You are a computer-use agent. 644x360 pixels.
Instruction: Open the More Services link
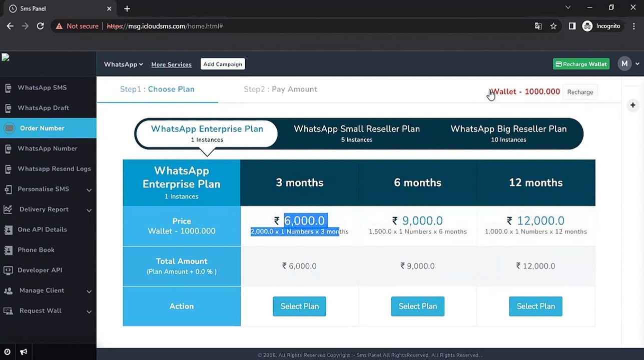click(x=171, y=64)
